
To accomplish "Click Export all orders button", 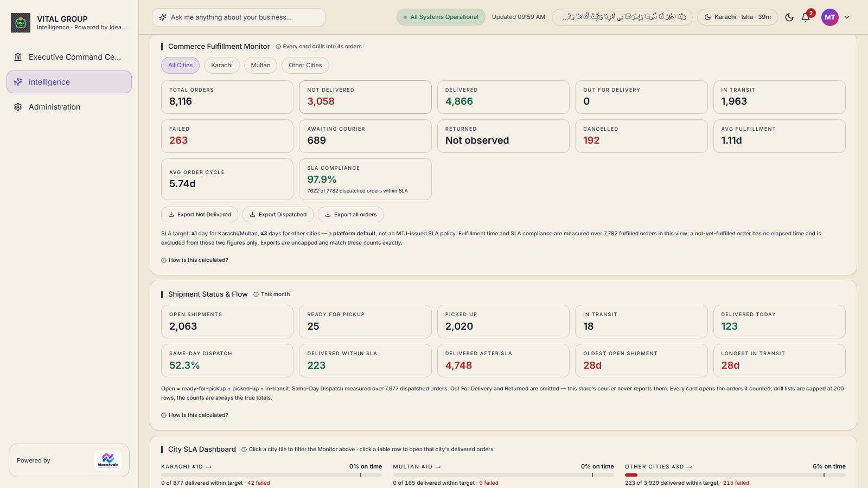I will (350, 215).
